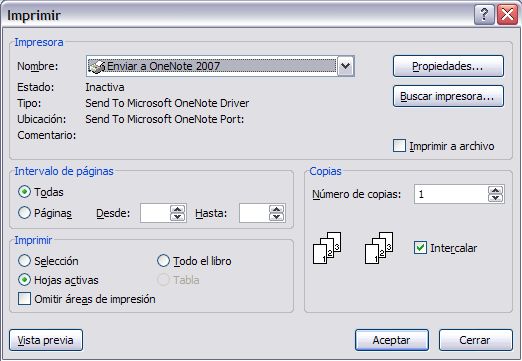The image size is (522, 361).
Task: Open Vista previa
Action: (x=46, y=340)
